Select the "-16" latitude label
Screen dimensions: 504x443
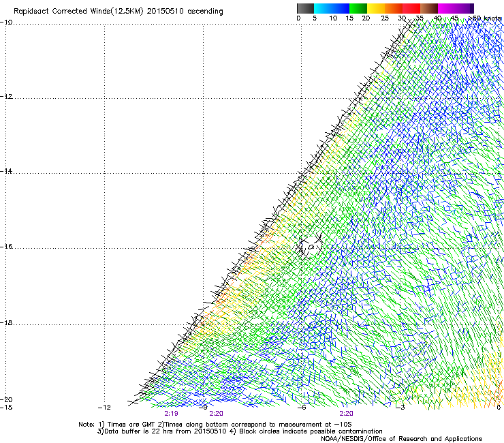[x=6, y=247]
